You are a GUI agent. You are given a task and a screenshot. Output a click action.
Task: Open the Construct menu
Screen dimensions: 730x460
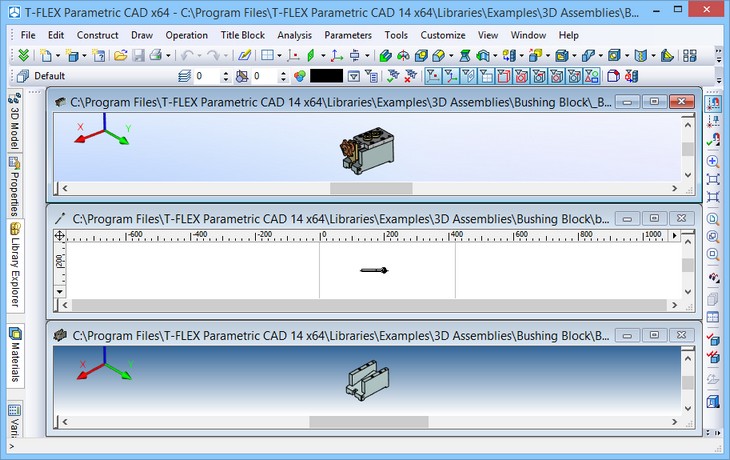[97, 35]
